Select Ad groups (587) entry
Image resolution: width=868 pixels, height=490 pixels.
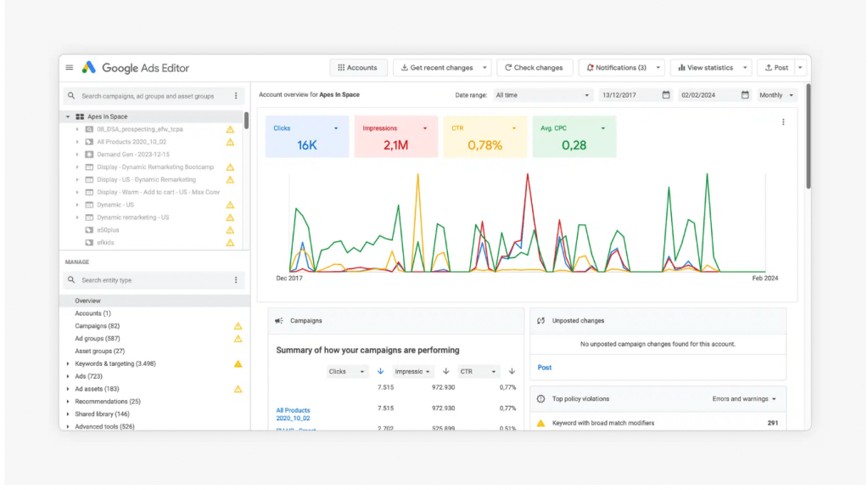(x=97, y=339)
